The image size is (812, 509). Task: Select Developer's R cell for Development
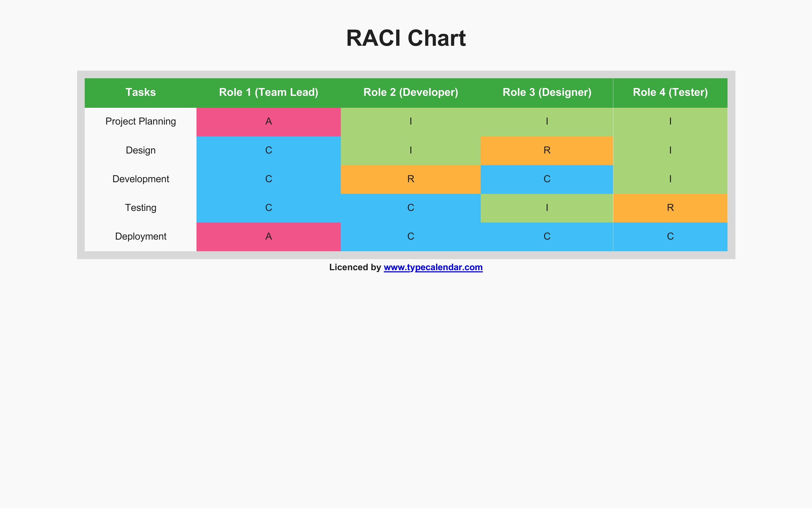411,180
